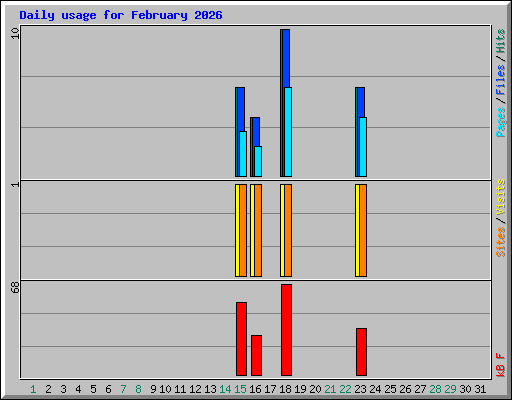
Task: Click day label '20' on the x-axis
Action: [315, 389]
